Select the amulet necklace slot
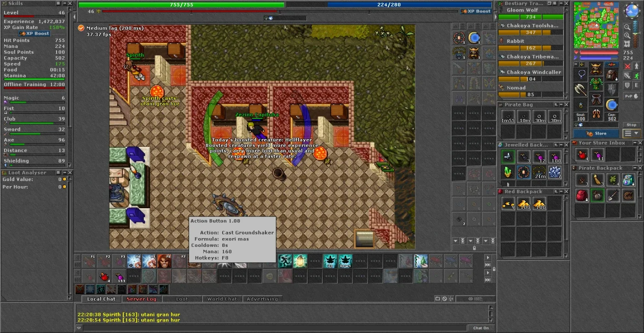This screenshot has height=333, width=644. click(581, 74)
